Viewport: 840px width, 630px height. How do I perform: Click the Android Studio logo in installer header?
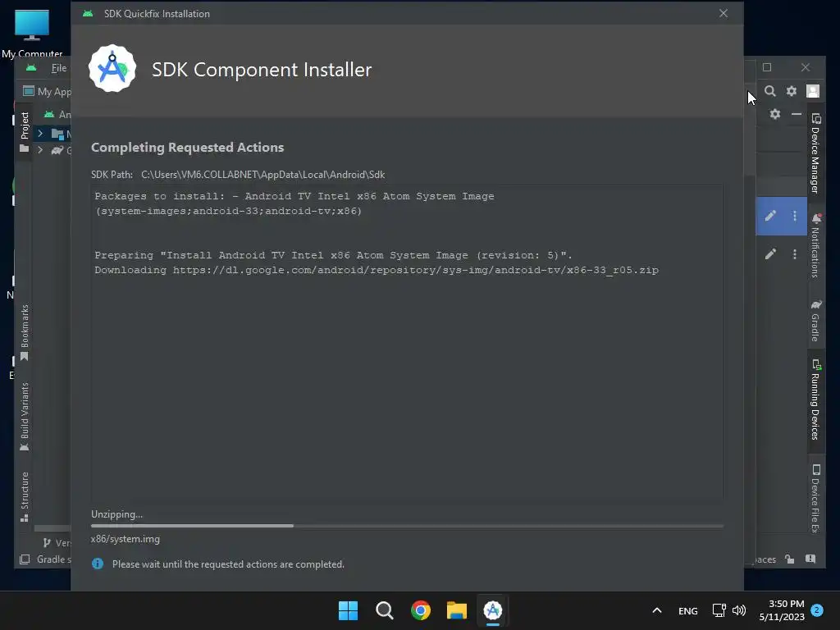click(112, 69)
